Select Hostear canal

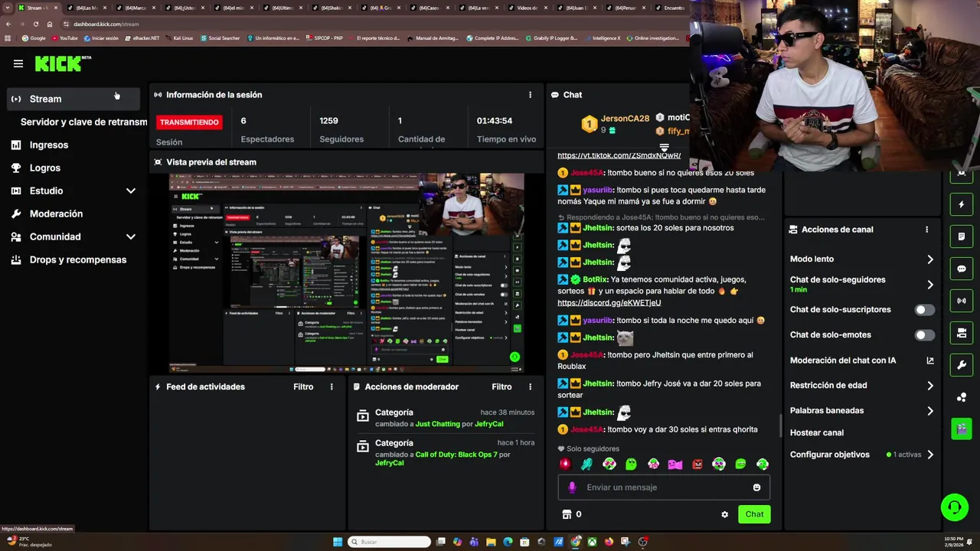[x=816, y=432]
